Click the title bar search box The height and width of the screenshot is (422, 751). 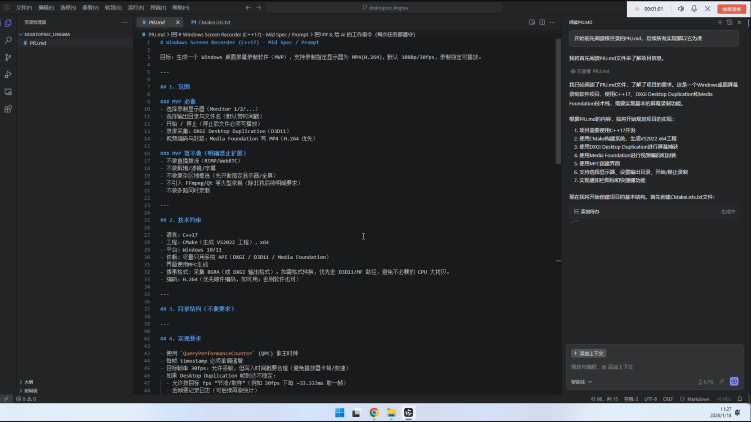coord(384,8)
